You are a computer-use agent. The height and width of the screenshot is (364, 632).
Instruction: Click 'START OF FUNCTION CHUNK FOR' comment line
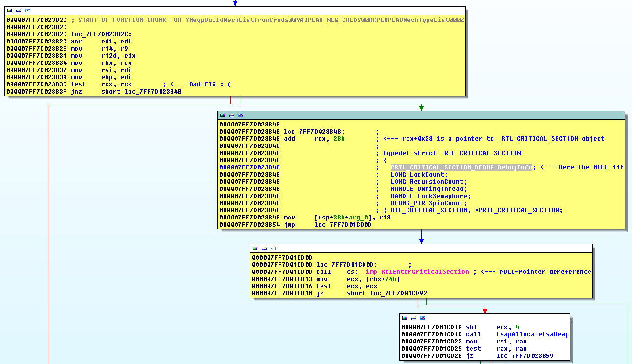pos(267,20)
